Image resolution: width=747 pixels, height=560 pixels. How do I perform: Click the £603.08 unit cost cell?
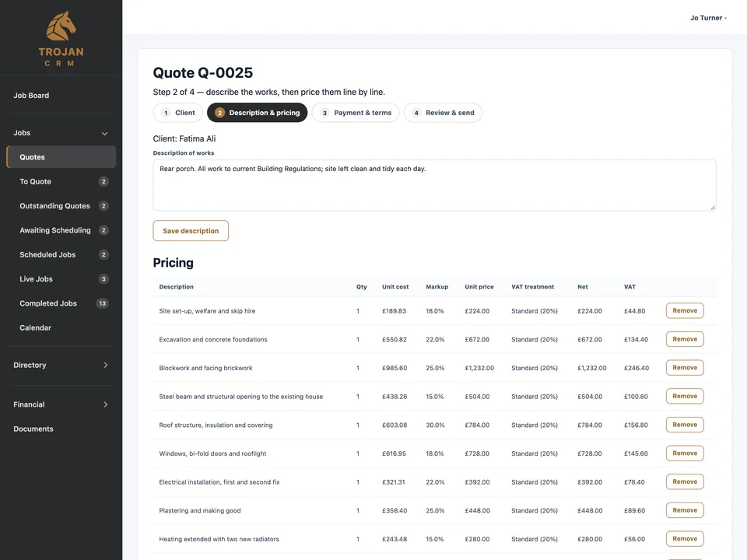point(395,425)
